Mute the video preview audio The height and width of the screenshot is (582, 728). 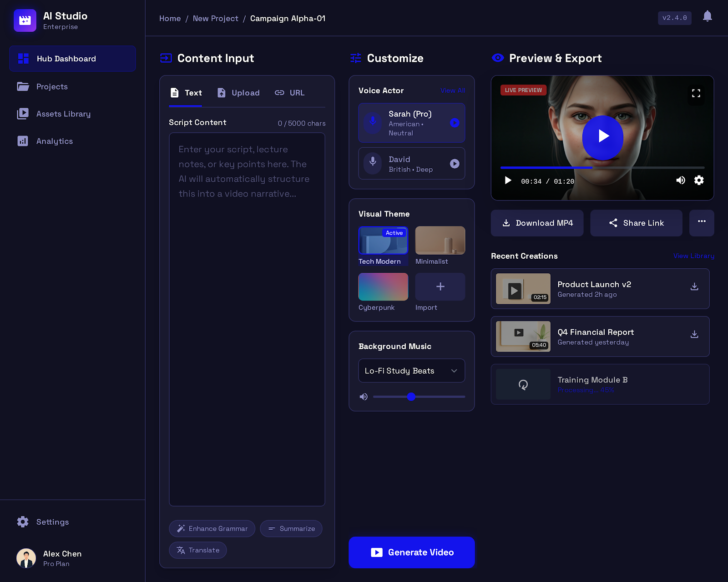tap(681, 180)
